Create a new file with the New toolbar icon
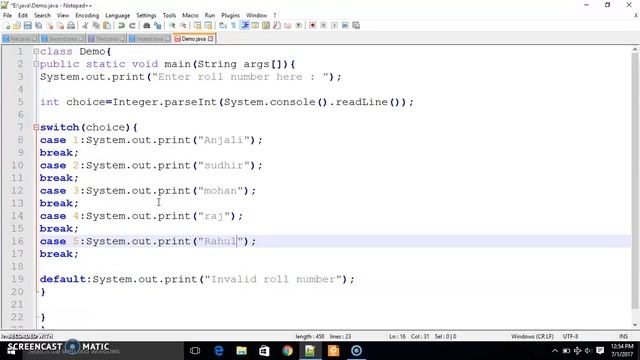This screenshot has width=640, height=360. pyautogui.click(x=7, y=25)
